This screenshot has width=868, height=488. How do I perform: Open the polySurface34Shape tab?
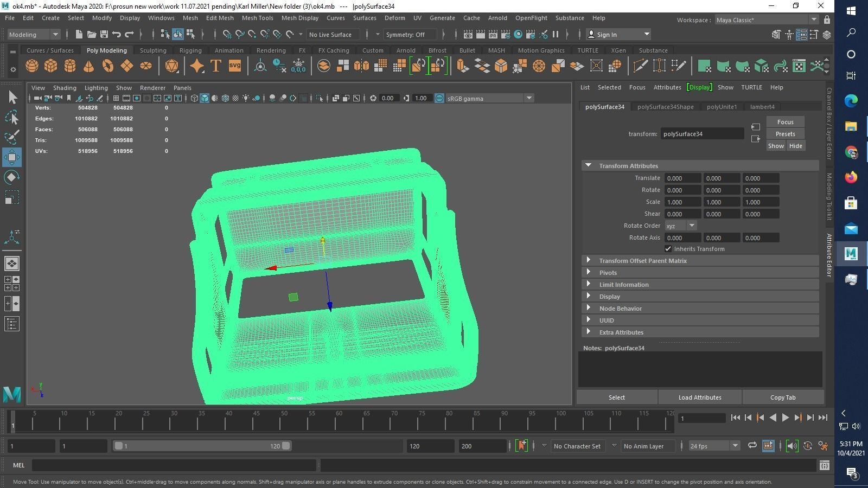665,107
